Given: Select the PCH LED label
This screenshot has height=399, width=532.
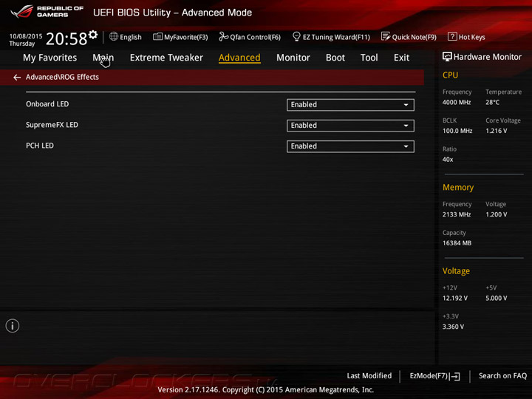Looking at the screenshot, I should tap(40, 146).
